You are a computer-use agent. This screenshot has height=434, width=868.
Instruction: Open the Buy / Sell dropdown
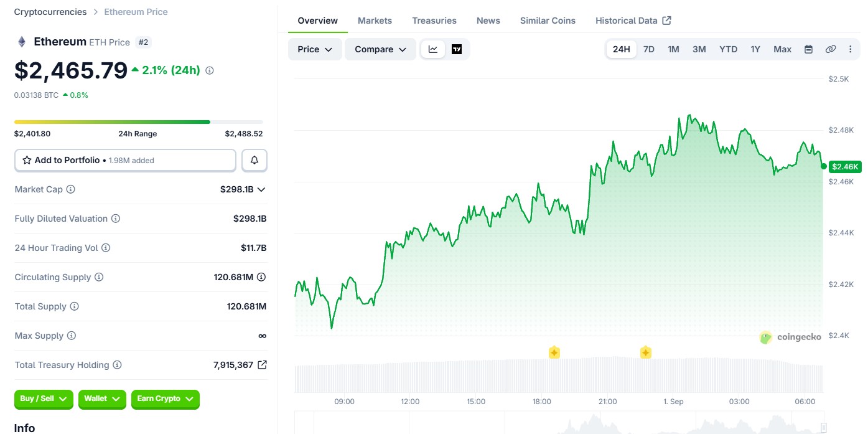[44, 399]
